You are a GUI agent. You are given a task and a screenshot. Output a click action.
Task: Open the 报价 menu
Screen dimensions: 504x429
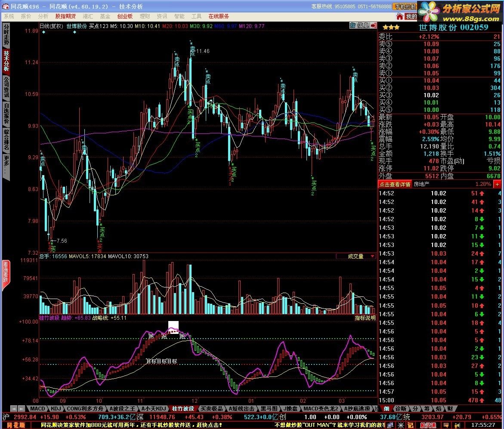pos(26,16)
